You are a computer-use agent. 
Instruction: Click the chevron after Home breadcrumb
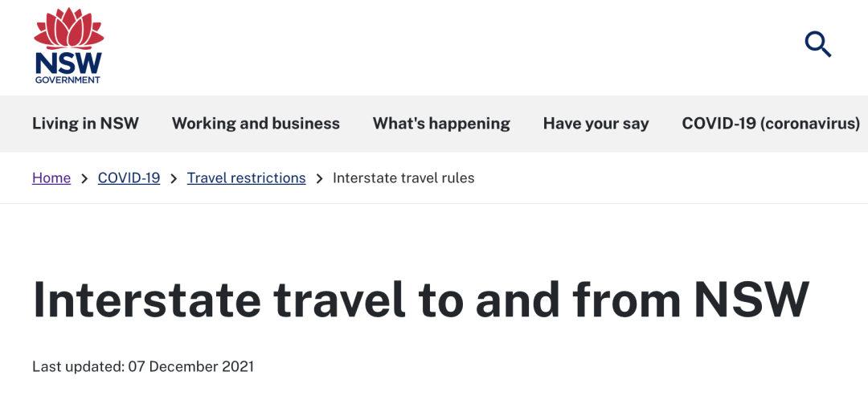(x=84, y=179)
